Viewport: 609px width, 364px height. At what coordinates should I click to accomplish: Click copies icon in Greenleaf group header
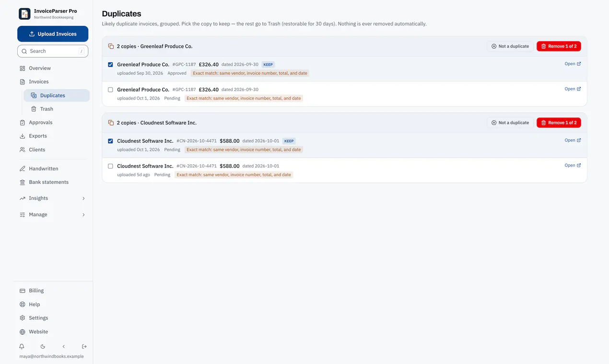click(x=111, y=46)
